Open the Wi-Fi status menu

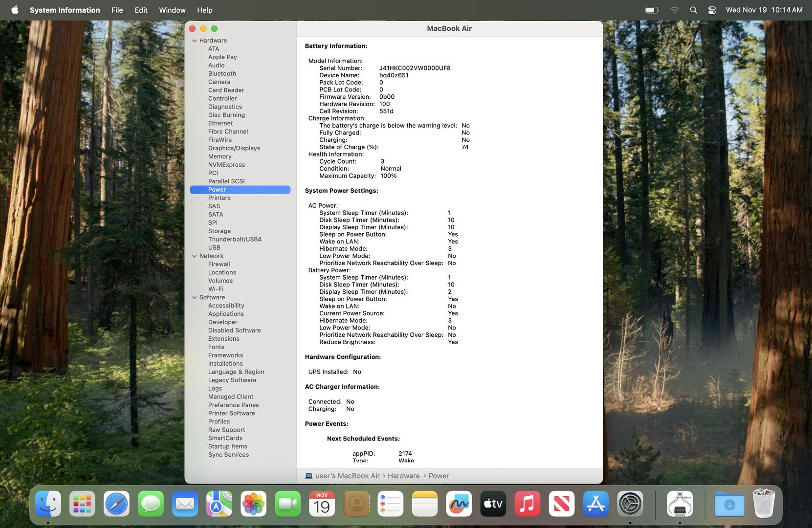(674, 10)
